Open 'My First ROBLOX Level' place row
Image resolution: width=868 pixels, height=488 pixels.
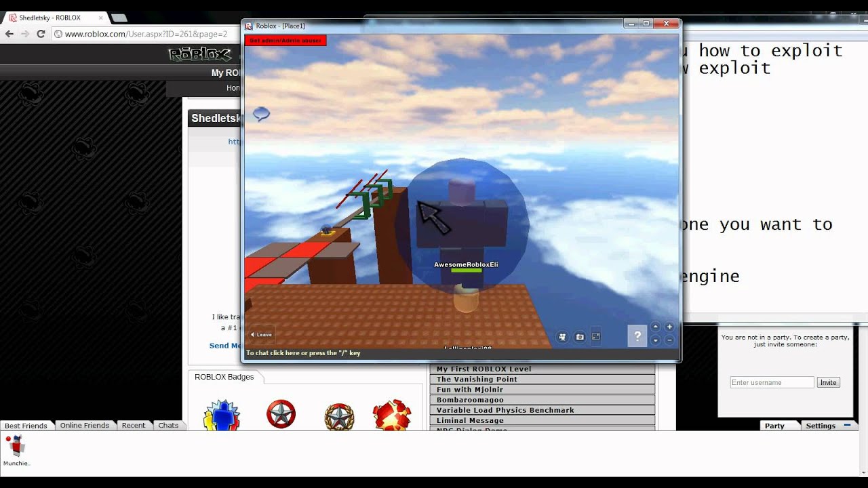[x=542, y=369]
